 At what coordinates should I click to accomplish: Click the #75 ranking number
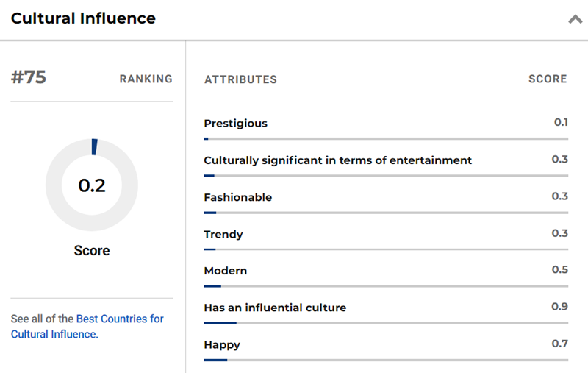[x=29, y=78]
